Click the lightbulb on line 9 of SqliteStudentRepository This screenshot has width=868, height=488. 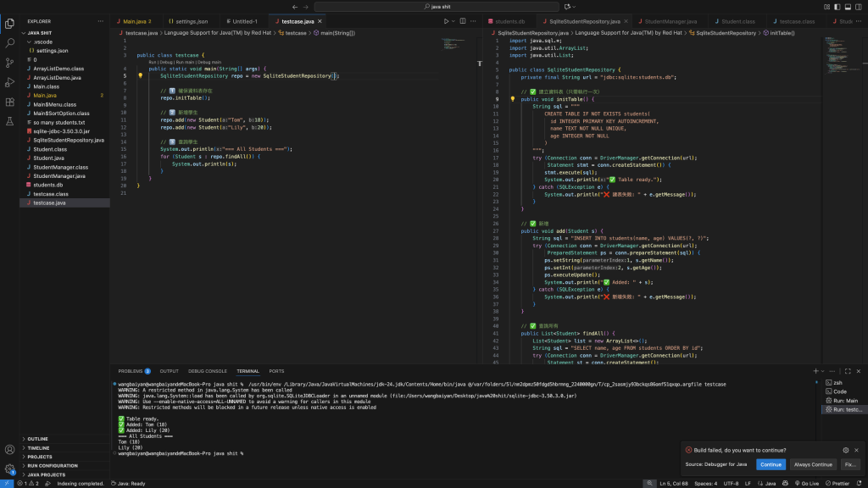click(512, 99)
